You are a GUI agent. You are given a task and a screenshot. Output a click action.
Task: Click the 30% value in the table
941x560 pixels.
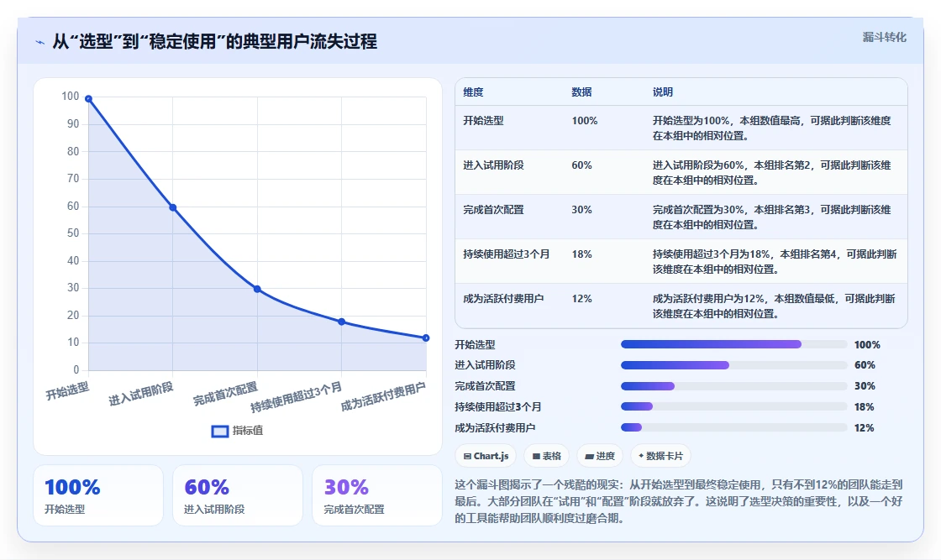point(581,210)
